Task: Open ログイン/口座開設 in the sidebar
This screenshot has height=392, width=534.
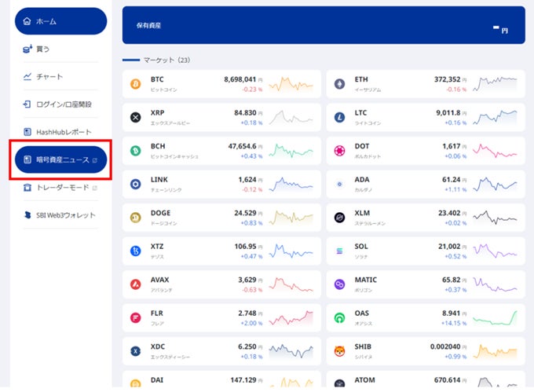Action: (60, 104)
